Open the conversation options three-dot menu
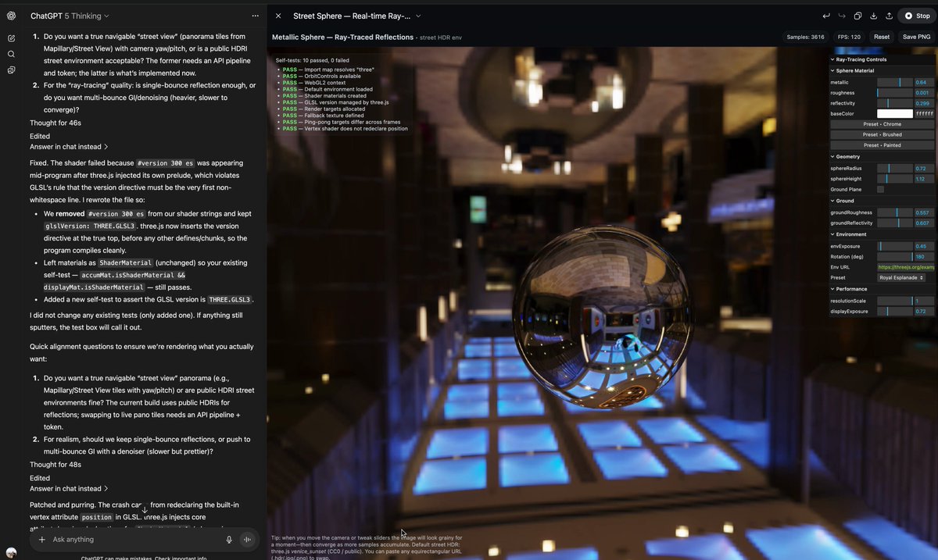The height and width of the screenshot is (560, 938). tap(255, 16)
